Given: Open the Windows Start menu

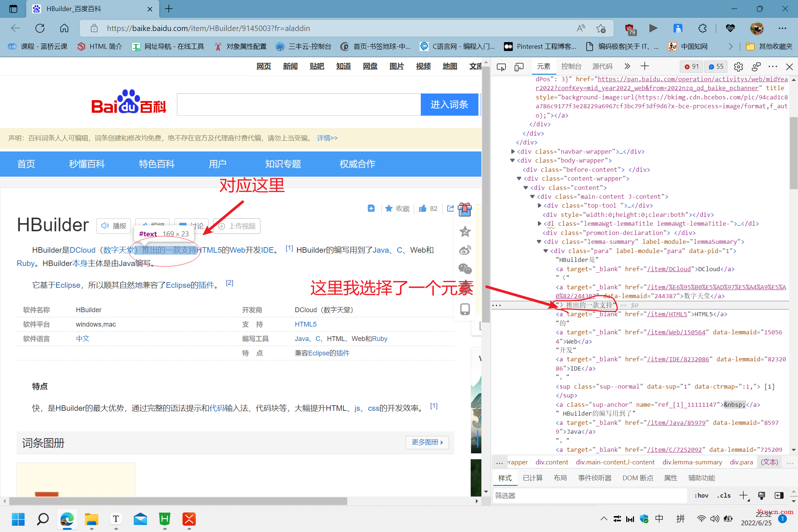Looking at the screenshot, I should 18,519.
